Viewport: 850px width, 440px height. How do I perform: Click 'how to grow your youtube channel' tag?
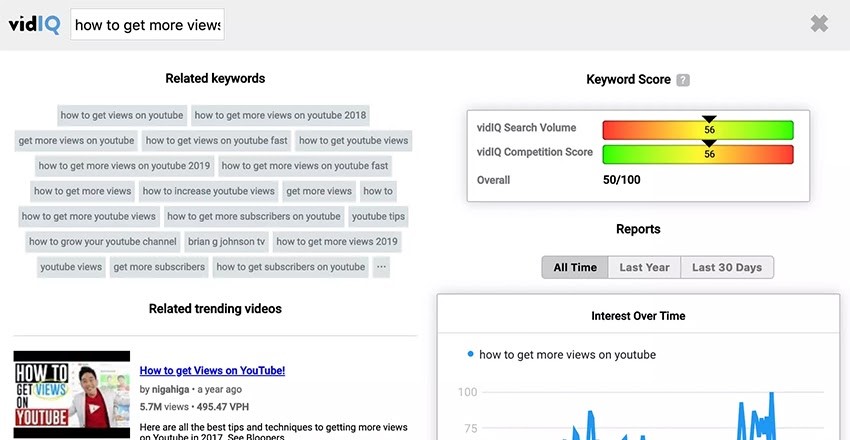[102, 242]
